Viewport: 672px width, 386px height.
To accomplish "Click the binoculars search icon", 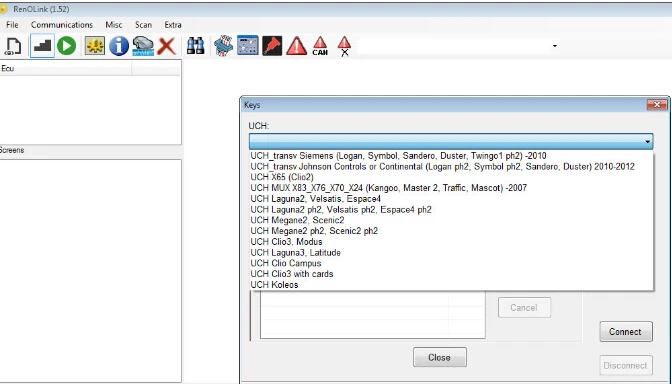I will tap(195, 46).
